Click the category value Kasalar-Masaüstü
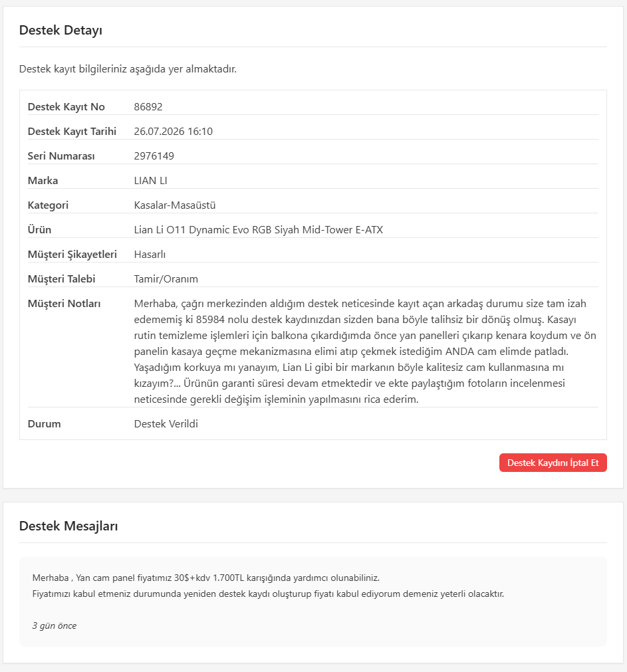This screenshot has width=627, height=672. tap(175, 205)
